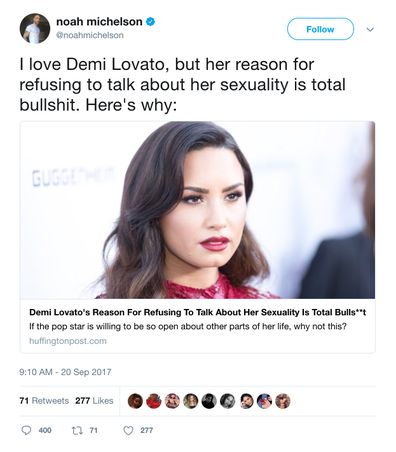Click the second liker avatar in red
The image size is (396, 452).
point(154,401)
